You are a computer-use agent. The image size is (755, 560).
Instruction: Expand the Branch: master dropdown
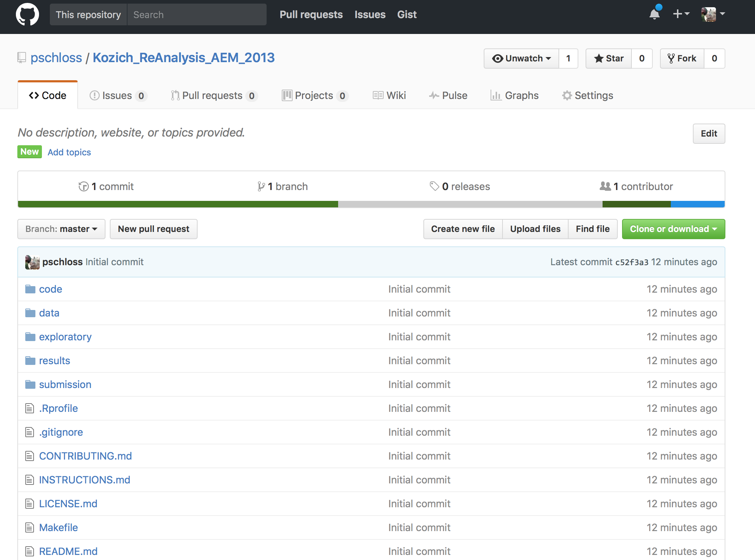tap(61, 229)
